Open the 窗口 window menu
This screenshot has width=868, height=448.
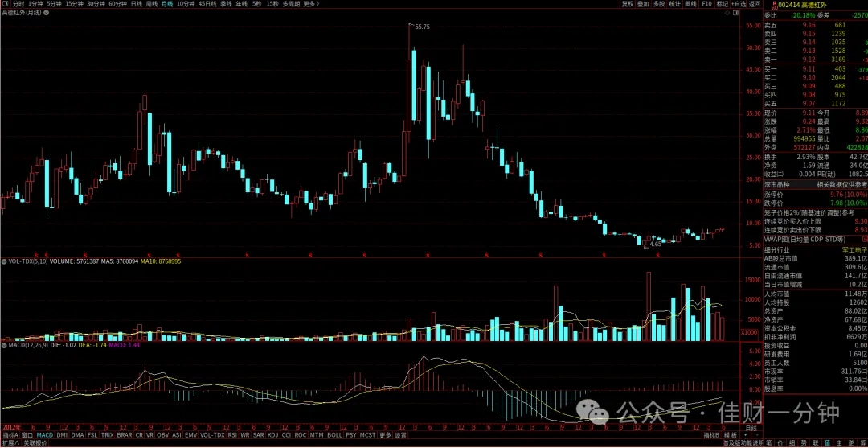tap(27, 435)
